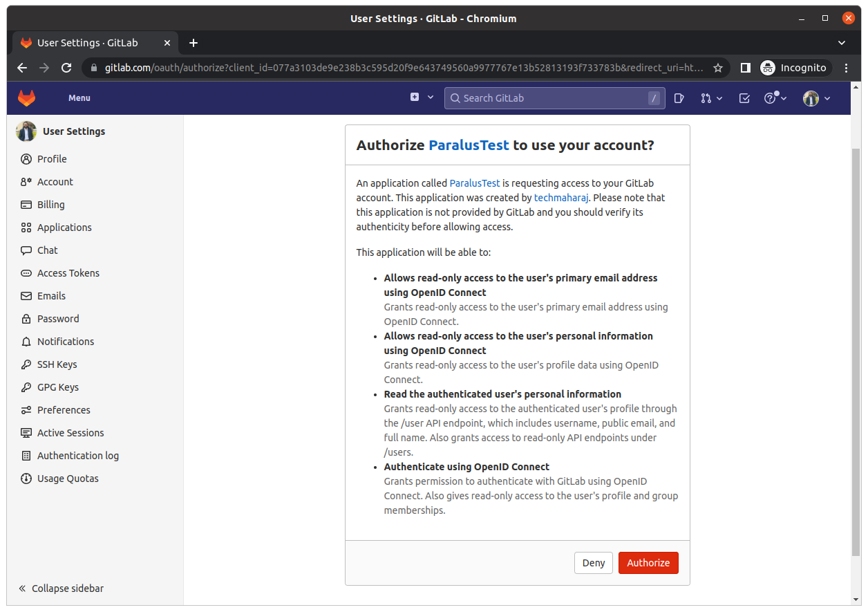Open the GPG Keys key icon
The height and width of the screenshot is (612, 868).
pyautogui.click(x=26, y=387)
